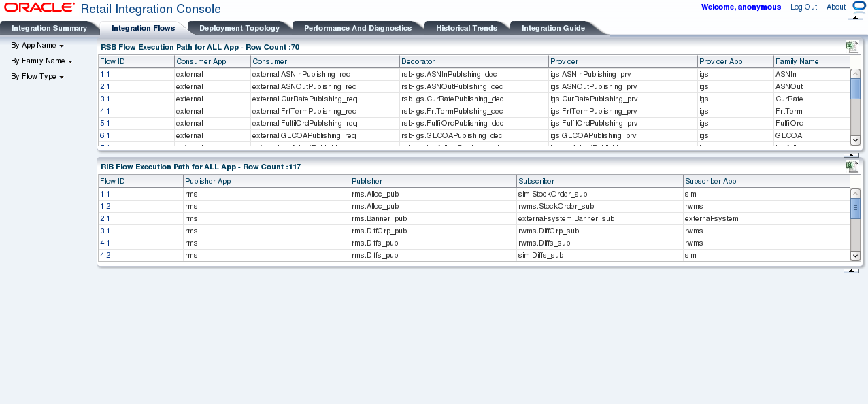Sort RIB table by Subscriber column

(x=600, y=181)
